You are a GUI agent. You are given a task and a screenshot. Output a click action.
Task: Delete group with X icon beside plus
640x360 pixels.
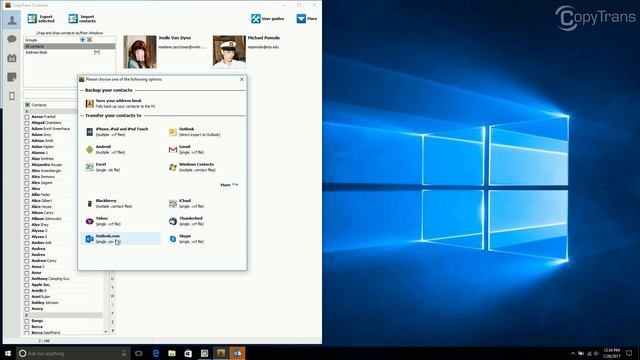[x=89, y=40]
